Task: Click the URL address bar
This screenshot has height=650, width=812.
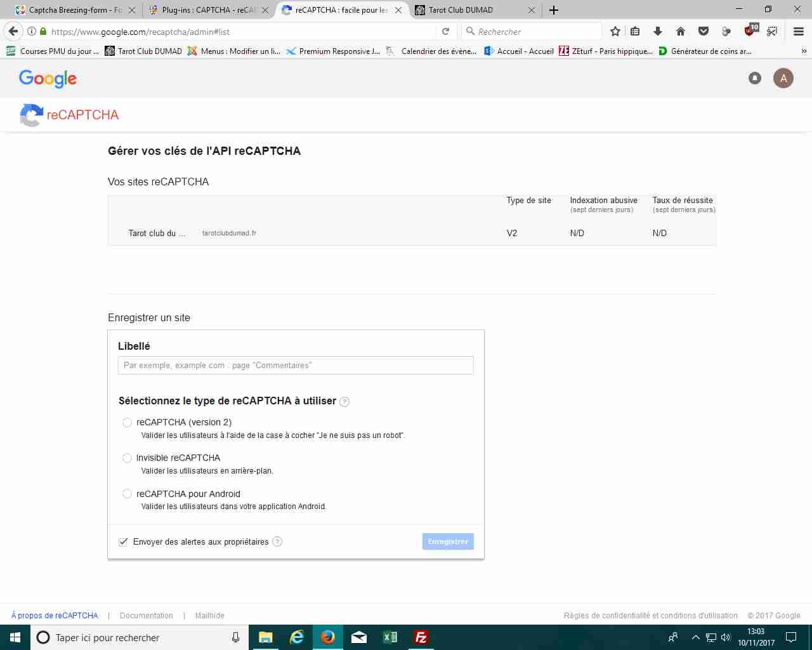Action: (241, 31)
